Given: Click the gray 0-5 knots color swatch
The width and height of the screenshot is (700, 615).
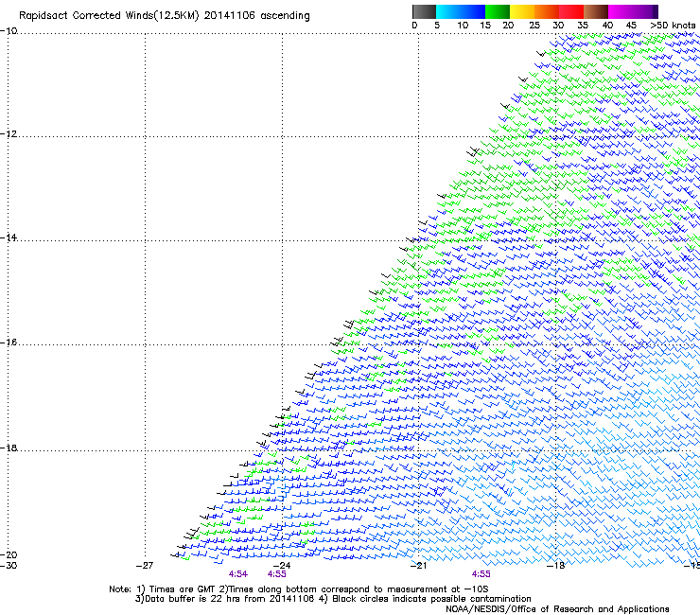Looking at the screenshot, I should (424, 11).
